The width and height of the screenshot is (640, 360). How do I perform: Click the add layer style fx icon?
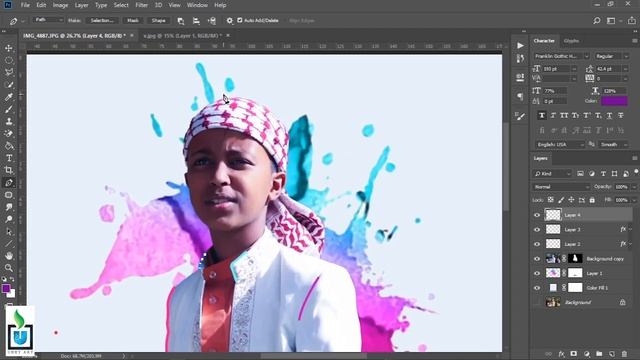tap(561, 354)
